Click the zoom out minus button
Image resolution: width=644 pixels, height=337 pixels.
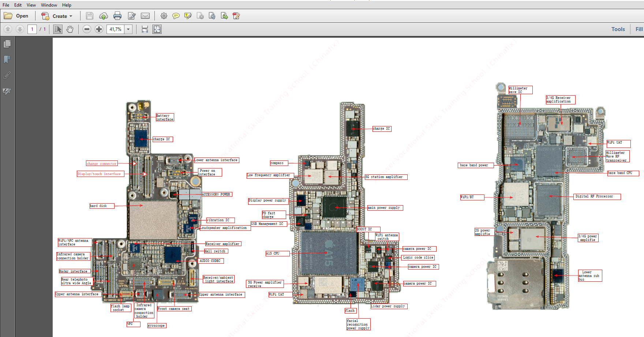click(x=87, y=29)
